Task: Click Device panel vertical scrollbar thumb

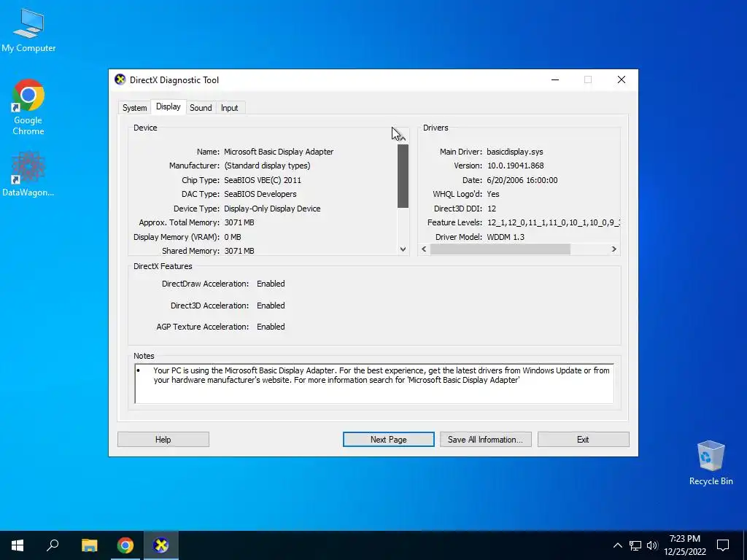Action: pyautogui.click(x=403, y=176)
